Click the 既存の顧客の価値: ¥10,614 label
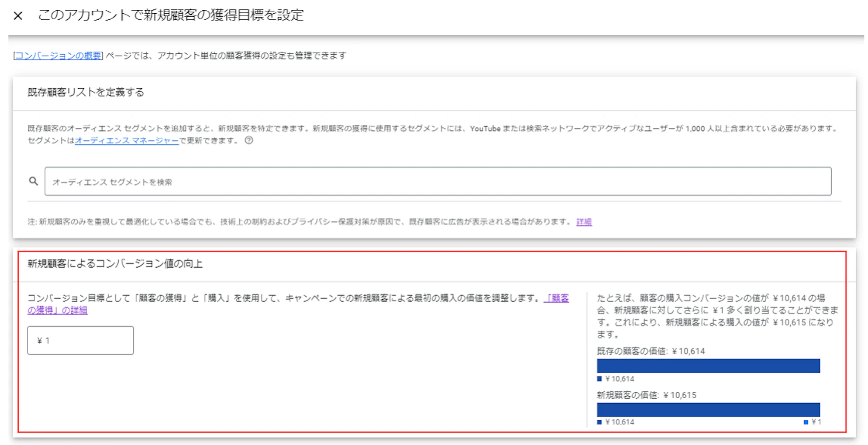This screenshot has width=868, height=445. coord(651,351)
